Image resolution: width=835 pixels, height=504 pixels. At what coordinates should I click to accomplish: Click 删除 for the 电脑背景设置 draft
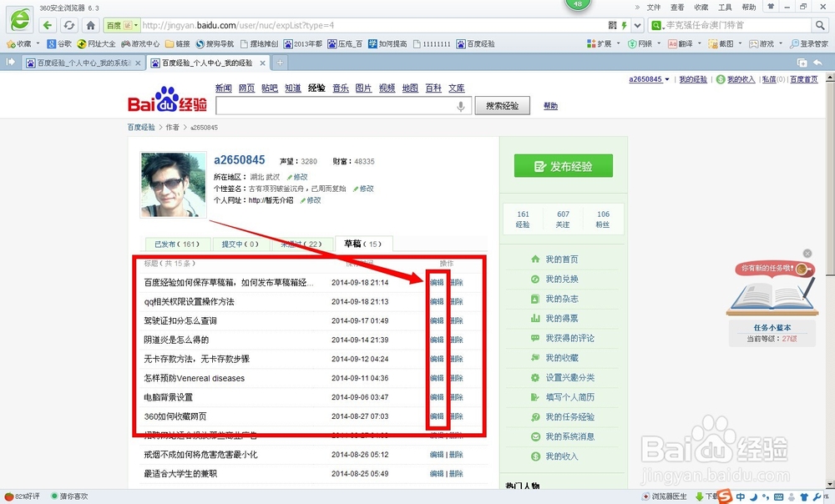pyautogui.click(x=457, y=397)
